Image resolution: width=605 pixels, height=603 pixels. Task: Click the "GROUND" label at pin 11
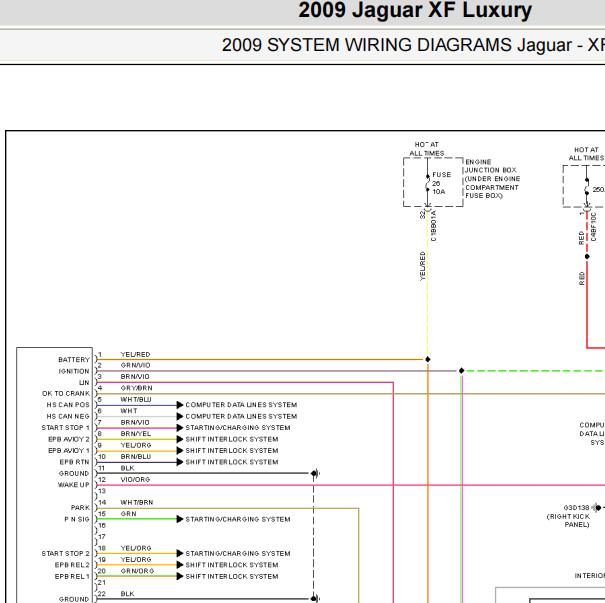tap(74, 473)
